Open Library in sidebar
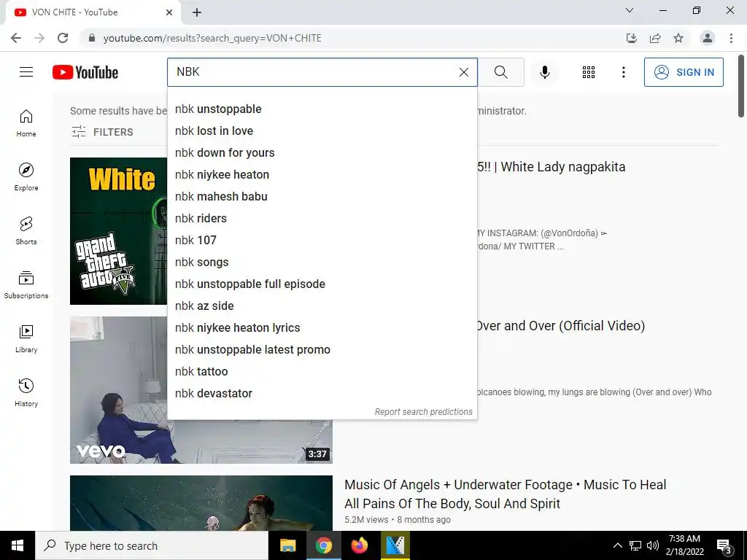 (x=26, y=338)
